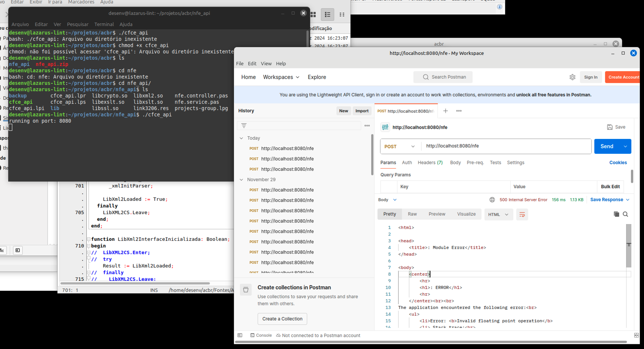The height and width of the screenshot is (349, 644).
Task: Click the Sign In button
Action: 591,77
